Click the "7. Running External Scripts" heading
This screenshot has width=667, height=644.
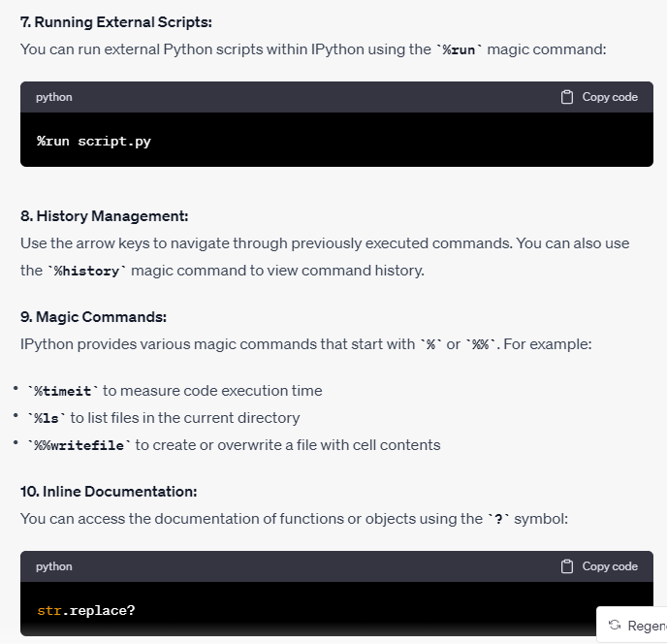pos(115,21)
